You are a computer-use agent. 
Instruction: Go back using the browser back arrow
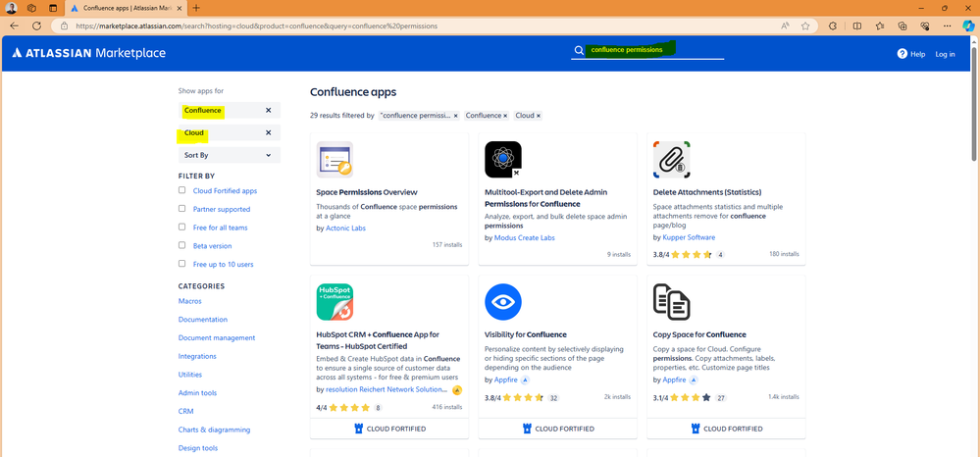click(14, 26)
